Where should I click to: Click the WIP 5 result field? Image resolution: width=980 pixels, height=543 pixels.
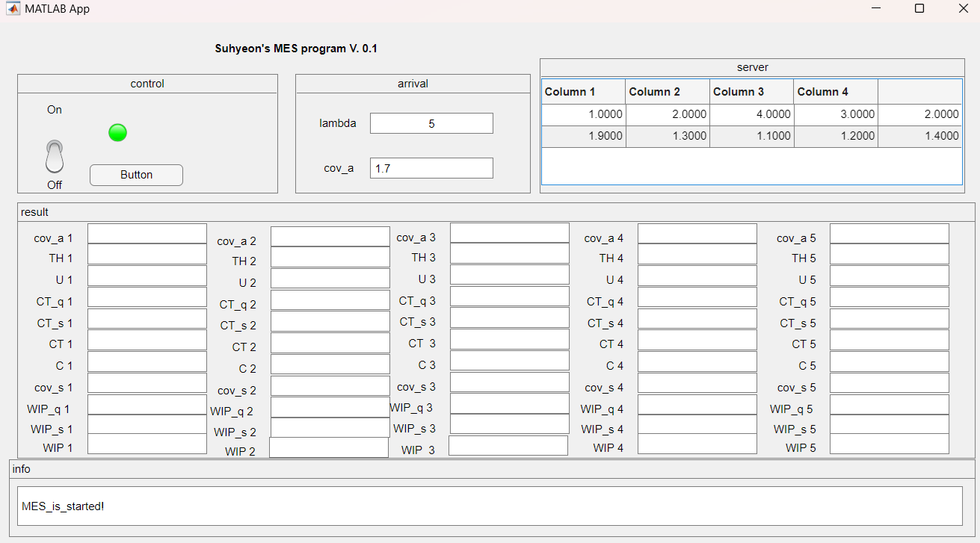pos(890,444)
